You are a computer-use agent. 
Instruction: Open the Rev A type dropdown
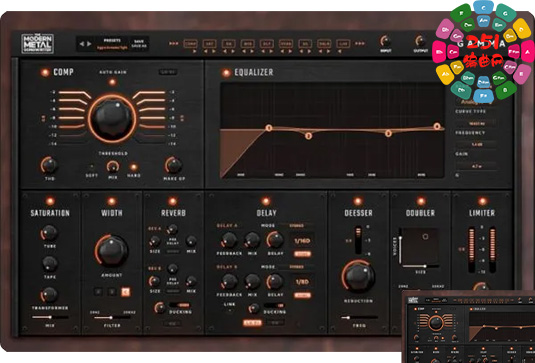173,251
